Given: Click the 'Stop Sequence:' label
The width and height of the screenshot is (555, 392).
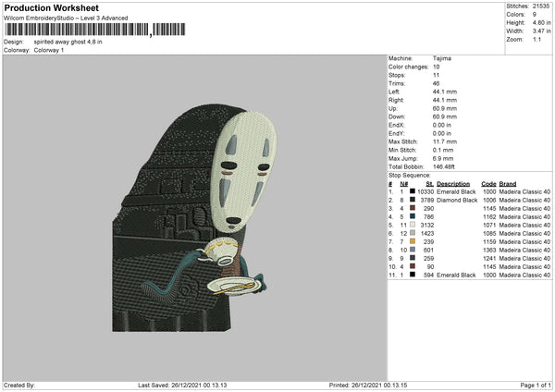Looking at the screenshot, I should tap(410, 176).
